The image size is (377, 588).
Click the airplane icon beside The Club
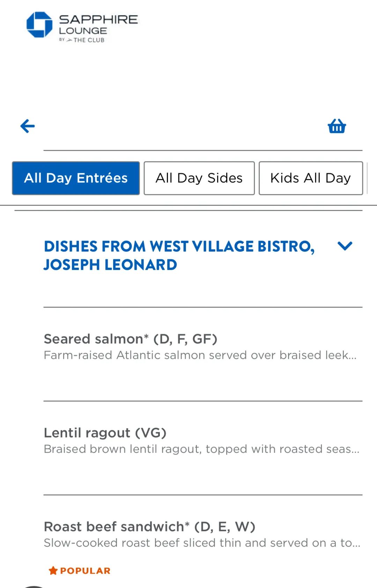pos(69,40)
